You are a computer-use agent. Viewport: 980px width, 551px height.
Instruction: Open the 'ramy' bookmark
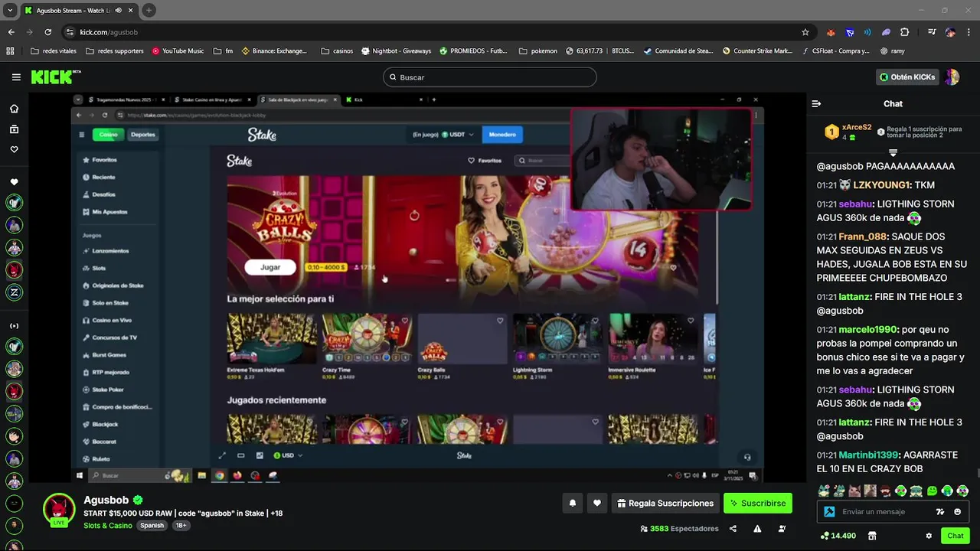point(893,51)
